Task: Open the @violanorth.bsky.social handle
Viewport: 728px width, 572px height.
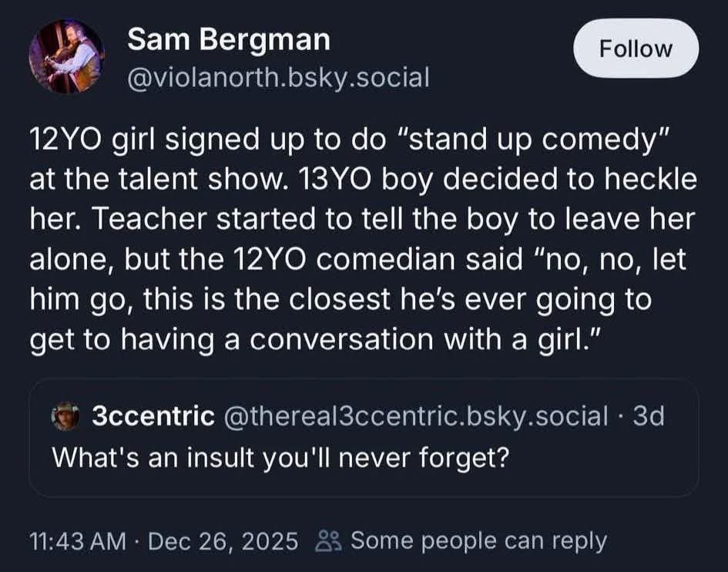Action: [x=278, y=77]
